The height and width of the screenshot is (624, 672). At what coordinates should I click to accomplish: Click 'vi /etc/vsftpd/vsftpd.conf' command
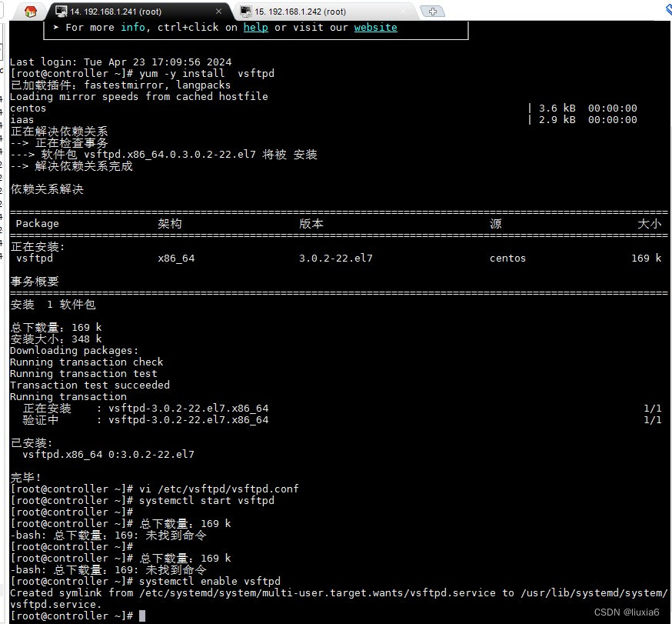point(219,489)
